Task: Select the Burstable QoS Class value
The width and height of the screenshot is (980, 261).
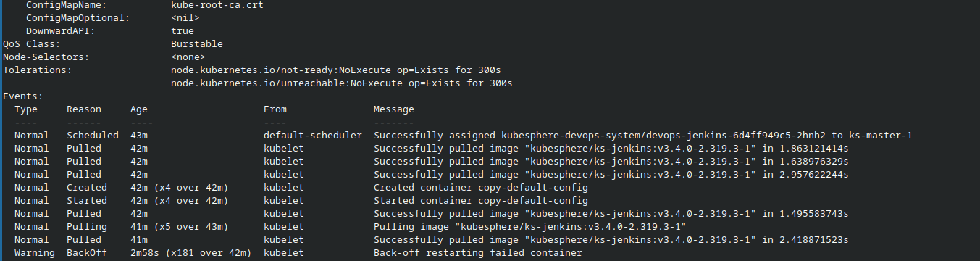Action: pos(197,44)
